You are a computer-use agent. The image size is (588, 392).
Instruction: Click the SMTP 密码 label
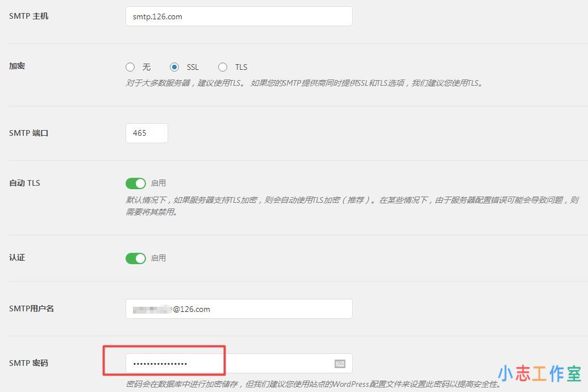[28, 363]
